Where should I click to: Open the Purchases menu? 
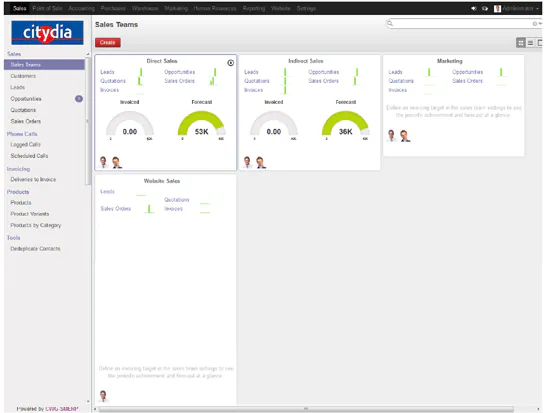[x=113, y=8]
